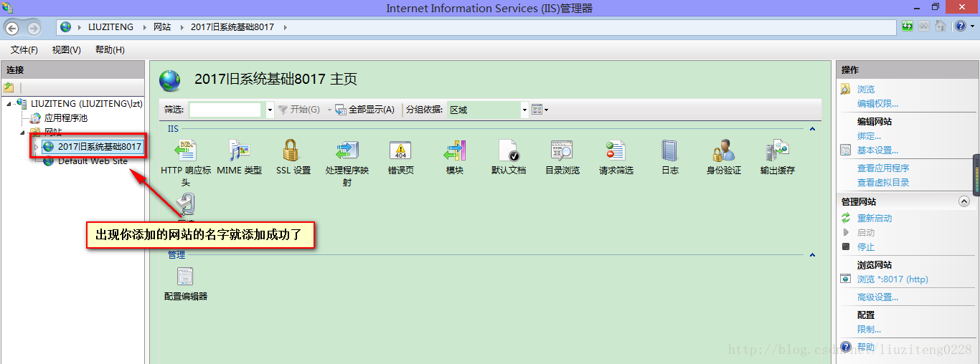Image resolution: width=980 pixels, height=364 pixels.
Task: Click the 开始(G) filter button
Action: pos(298,110)
